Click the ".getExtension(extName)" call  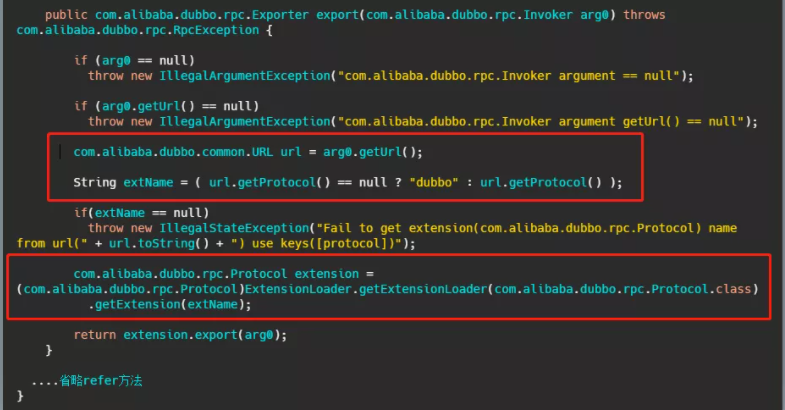pyautogui.click(x=169, y=304)
